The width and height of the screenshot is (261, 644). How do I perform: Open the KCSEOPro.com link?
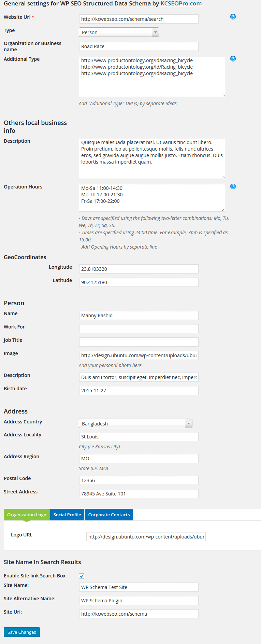(181, 4)
